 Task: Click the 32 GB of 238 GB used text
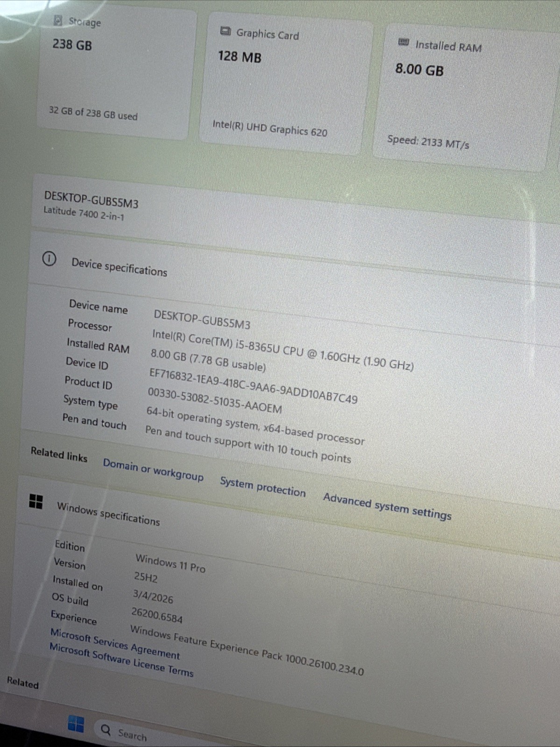[x=93, y=113]
